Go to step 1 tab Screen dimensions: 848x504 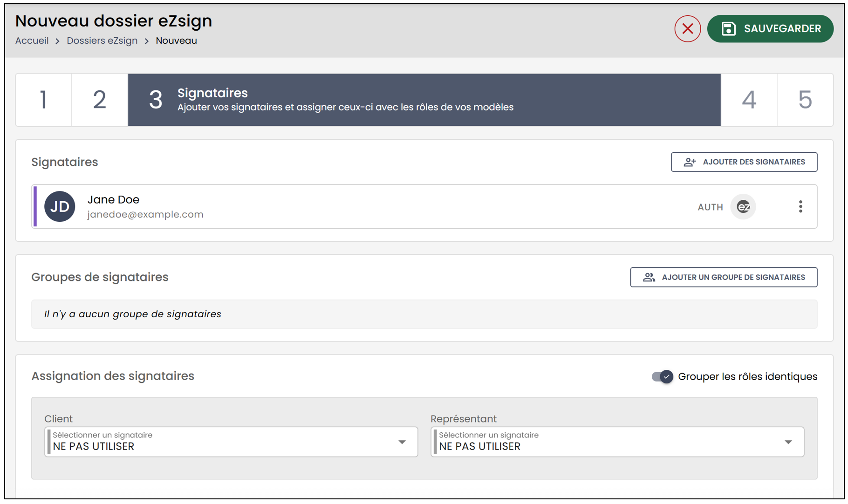point(44,100)
